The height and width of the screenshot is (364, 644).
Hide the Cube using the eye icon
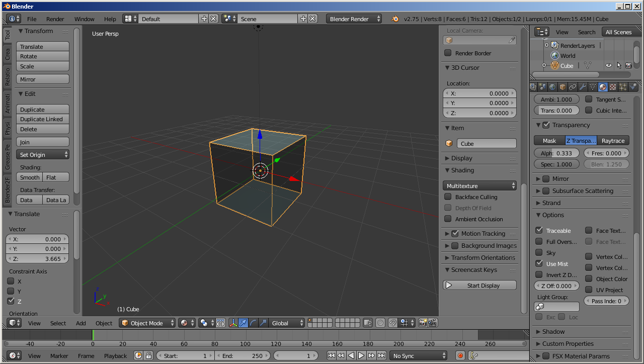(x=609, y=65)
